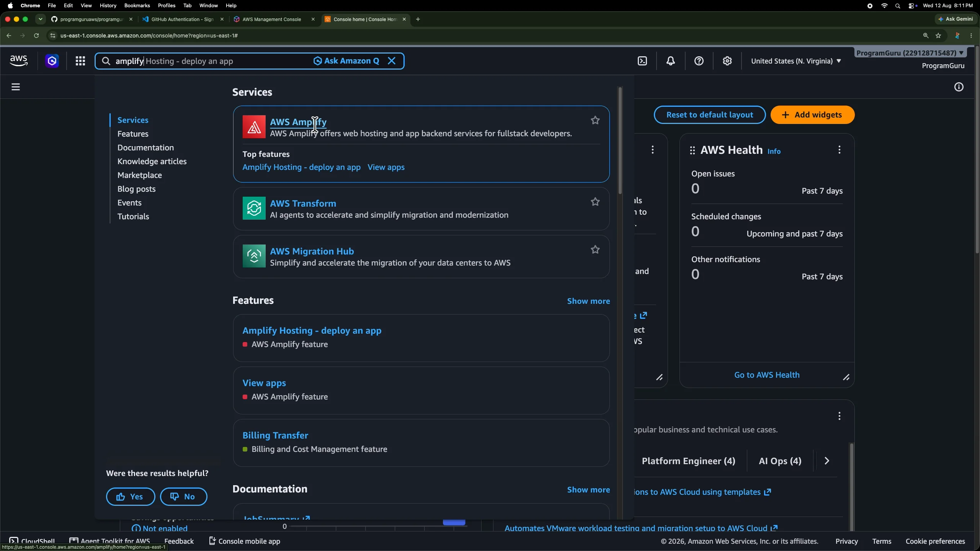
Task: Select Documentation in the results sidebar
Action: click(x=145, y=148)
